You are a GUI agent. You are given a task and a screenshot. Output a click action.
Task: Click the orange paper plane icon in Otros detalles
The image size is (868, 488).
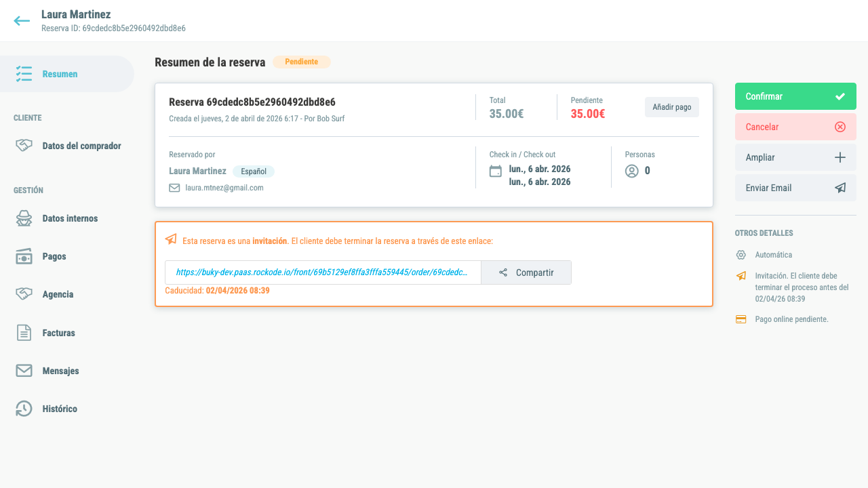[x=741, y=276]
